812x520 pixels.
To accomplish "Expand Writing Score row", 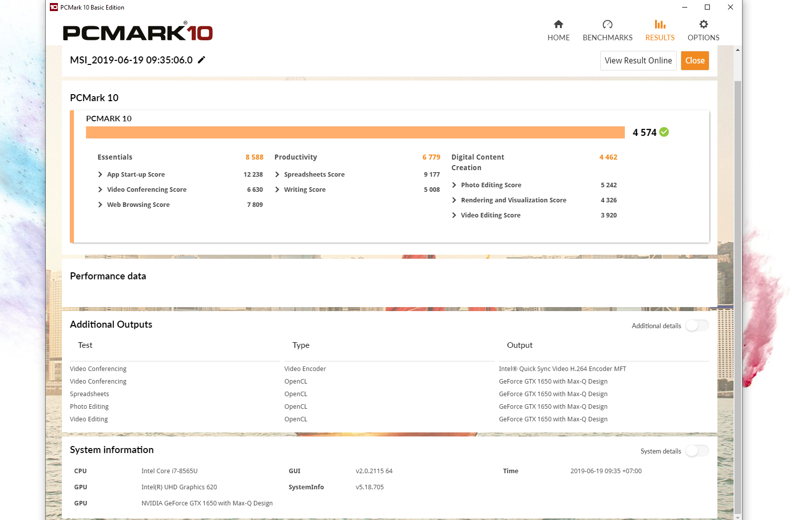I will point(277,189).
